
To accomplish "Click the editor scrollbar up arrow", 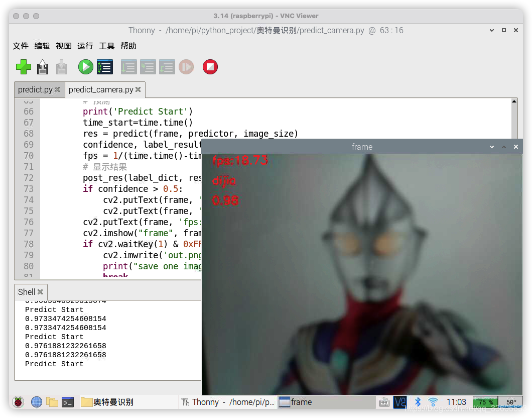I will pos(514,101).
